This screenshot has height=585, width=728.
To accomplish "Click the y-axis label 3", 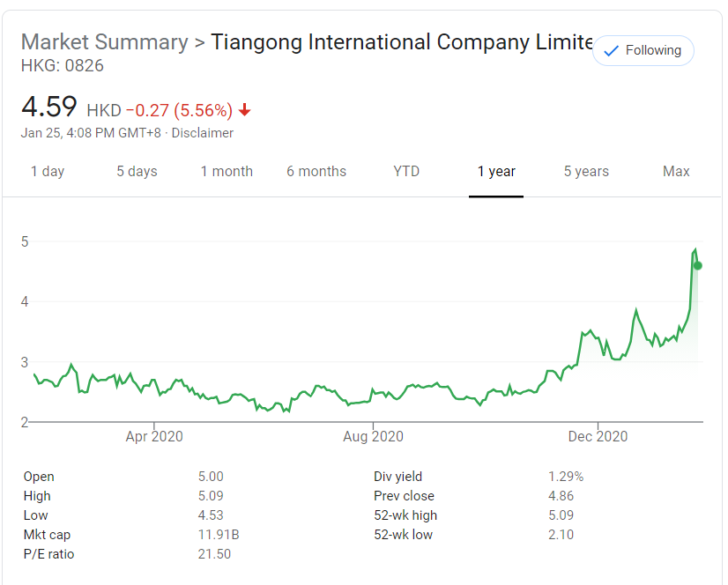I will tap(25, 362).
